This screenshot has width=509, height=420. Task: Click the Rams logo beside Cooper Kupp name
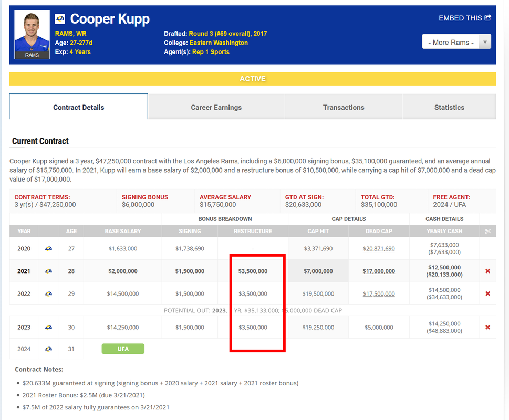tap(60, 19)
